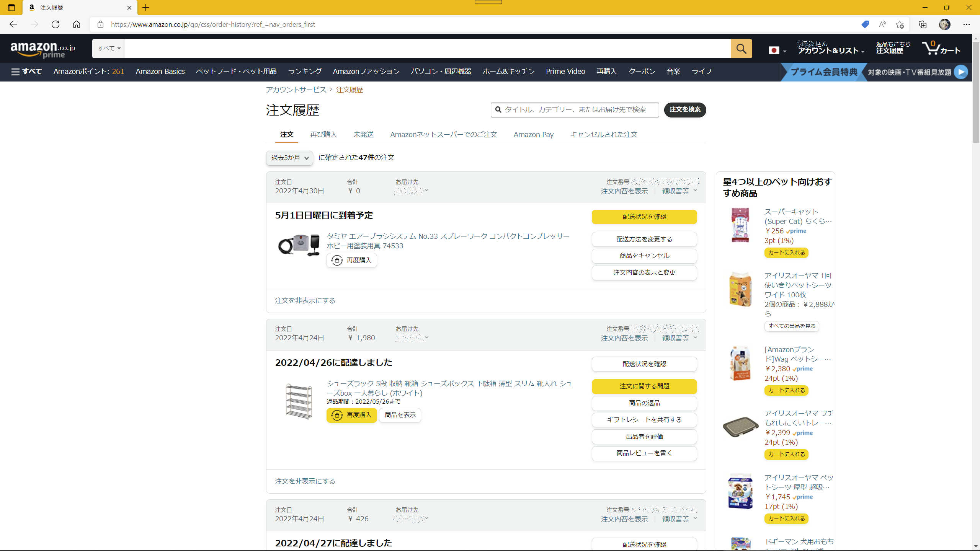Click the browser profile avatar
The width and height of the screenshot is (980, 551).
pyautogui.click(x=944, y=24)
